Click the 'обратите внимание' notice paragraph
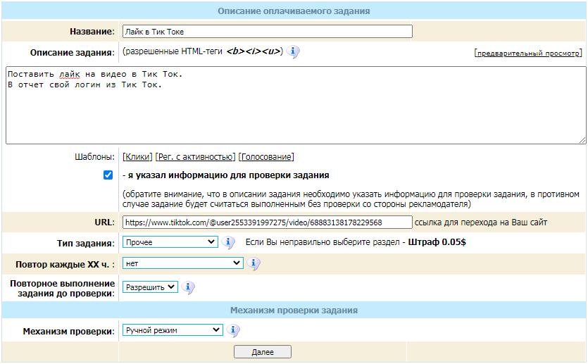The width and height of the screenshot is (588, 364). 351,199
